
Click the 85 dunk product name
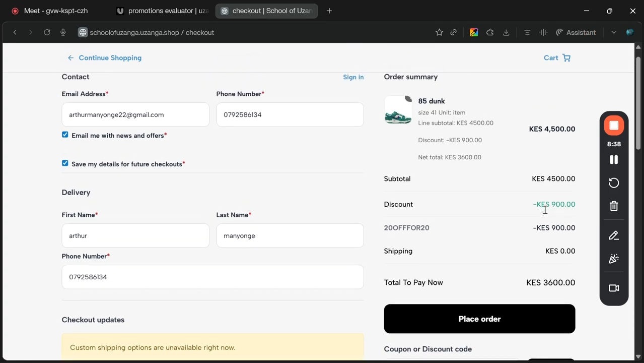(x=432, y=101)
